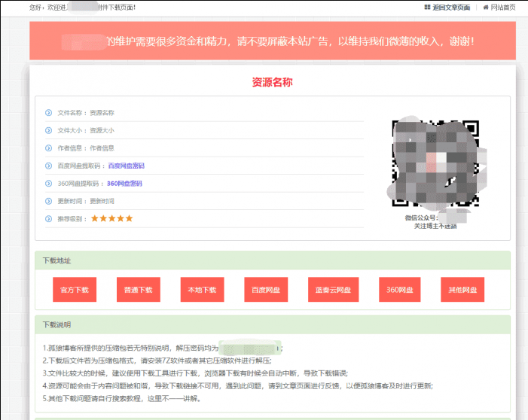This screenshot has width=528, height=420.
Task: Click the arrow icon next to 360网盘提取码
Action: pos(48,184)
